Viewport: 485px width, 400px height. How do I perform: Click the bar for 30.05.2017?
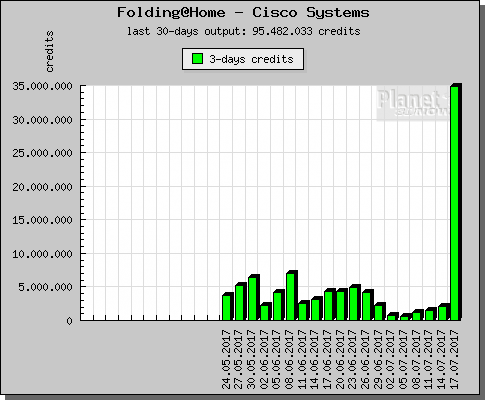[253, 298]
